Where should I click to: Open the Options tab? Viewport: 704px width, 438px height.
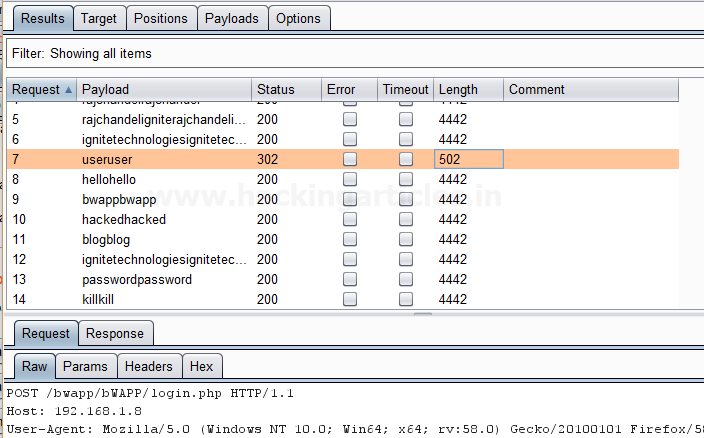click(299, 18)
